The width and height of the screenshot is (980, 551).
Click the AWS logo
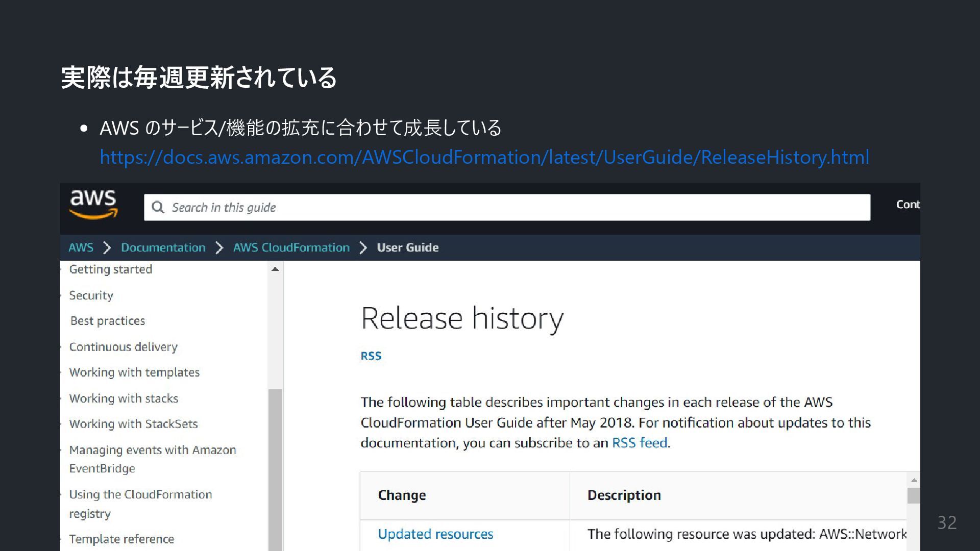93,205
